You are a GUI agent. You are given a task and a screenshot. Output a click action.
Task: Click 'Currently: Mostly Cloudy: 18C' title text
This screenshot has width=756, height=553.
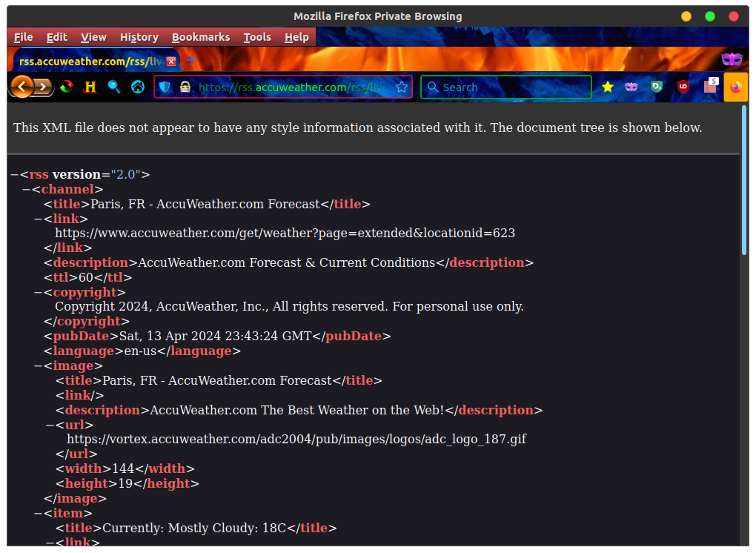[194, 528]
